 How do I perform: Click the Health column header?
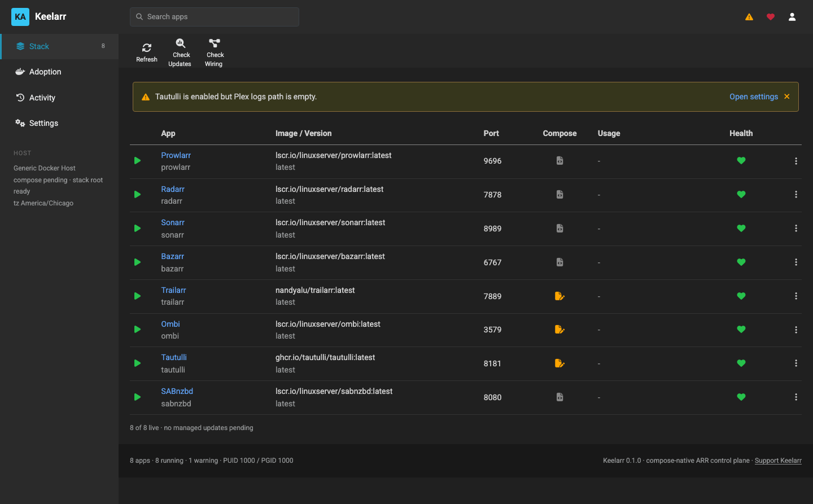coord(741,133)
